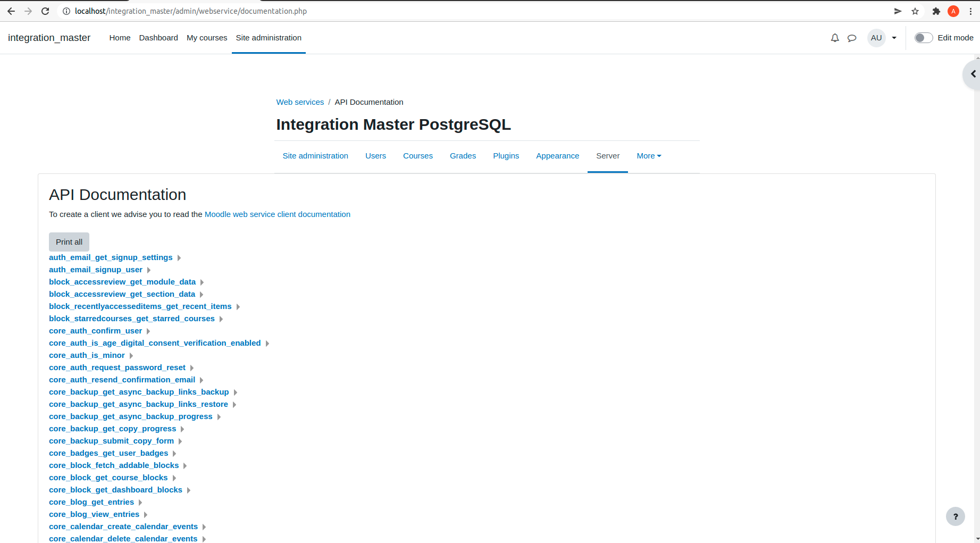Open core_block_get_course_blocks link
The image size is (980, 543).
[108, 478]
